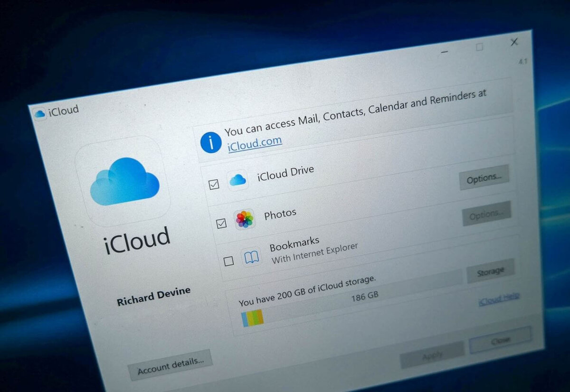
Task: Open the iCloud.com link
Action: point(255,144)
